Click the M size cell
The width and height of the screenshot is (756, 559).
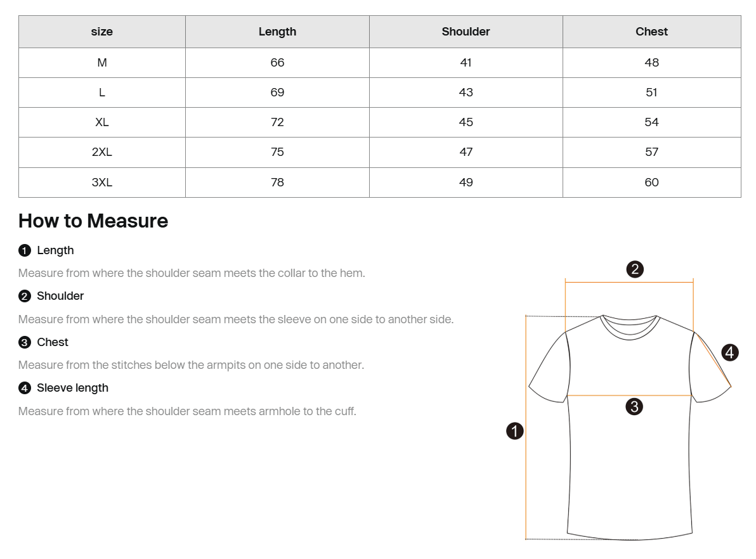point(101,63)
